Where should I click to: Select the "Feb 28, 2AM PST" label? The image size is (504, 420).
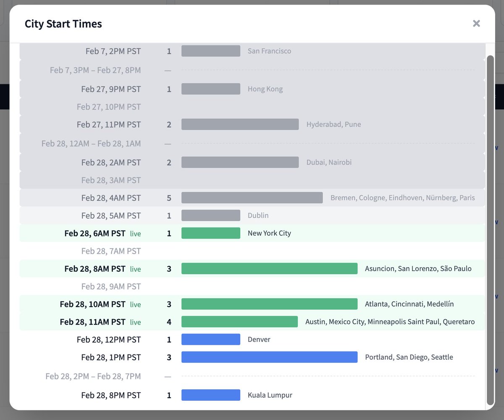click(x=111, y=162)
